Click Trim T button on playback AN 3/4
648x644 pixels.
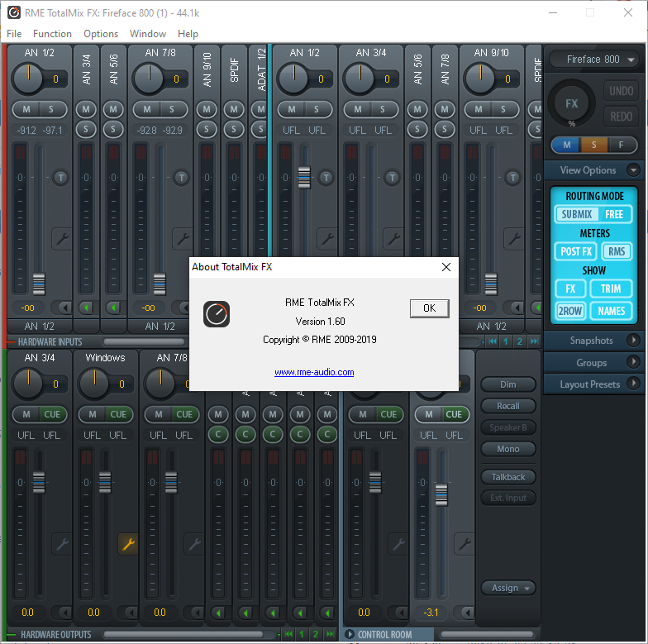coord(392,178)
